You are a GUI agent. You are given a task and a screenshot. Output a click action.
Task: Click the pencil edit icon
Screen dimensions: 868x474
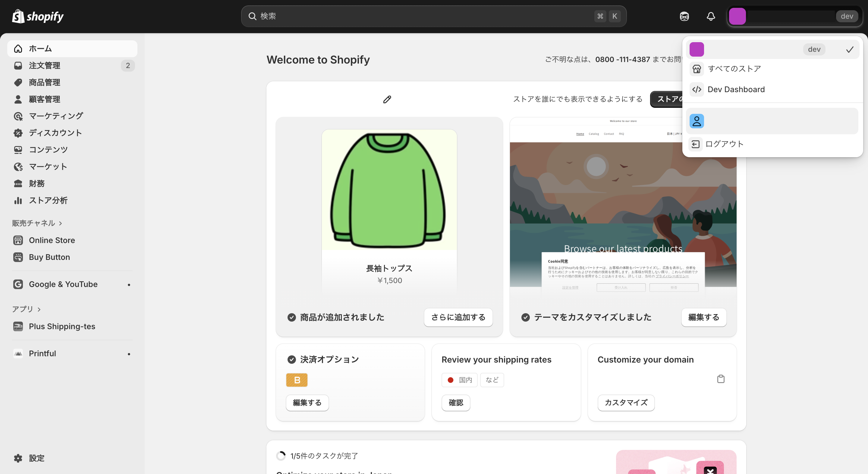[387, 99]
